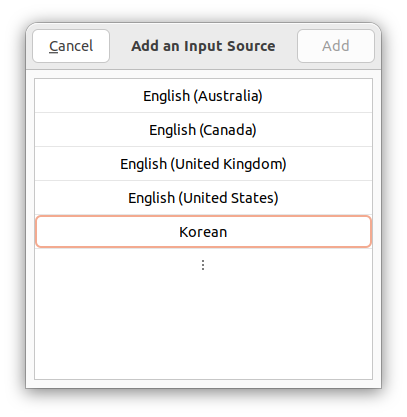
Task: Dismiss dialog using Cancel
Action: coord(71,46)
